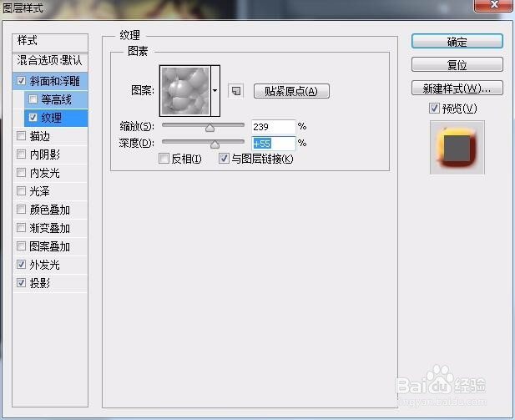Image resolution: width=515 pixels, height=420 pixels.
Task: Open 内阴影 settings by label
Action: [45, 154]
